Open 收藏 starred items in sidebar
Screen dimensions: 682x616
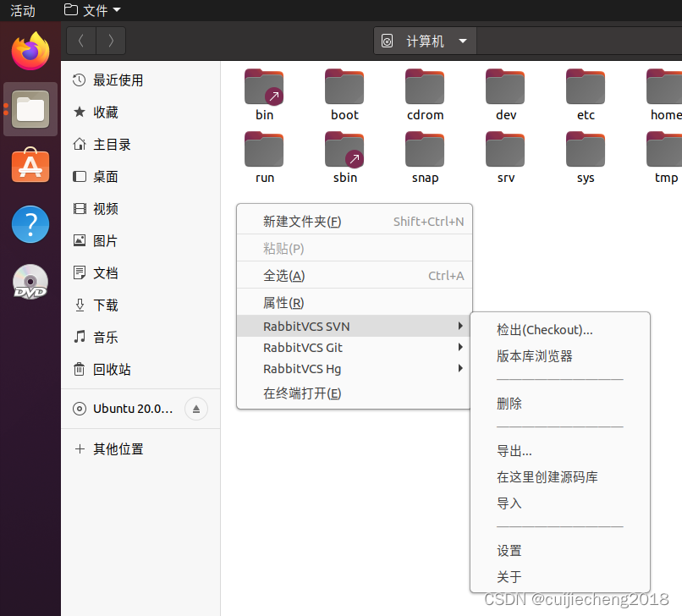tap(140, 113)
